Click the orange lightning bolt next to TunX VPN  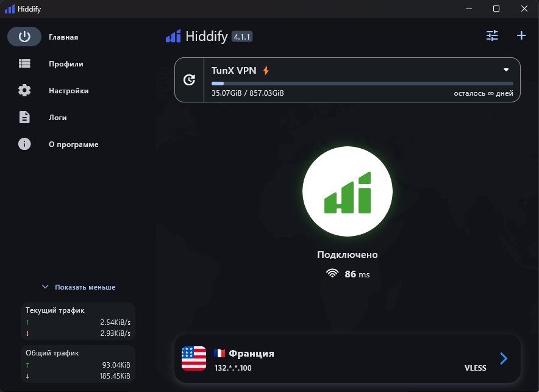tap(266, 71)
